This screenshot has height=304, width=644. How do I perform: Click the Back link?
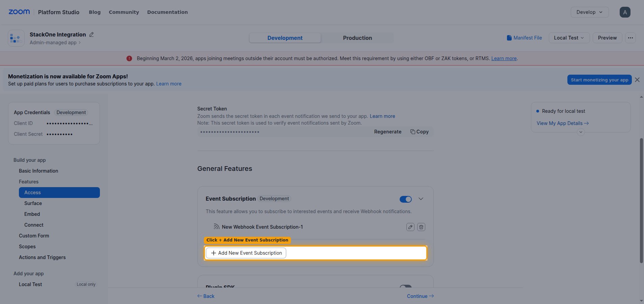(206, 296)
